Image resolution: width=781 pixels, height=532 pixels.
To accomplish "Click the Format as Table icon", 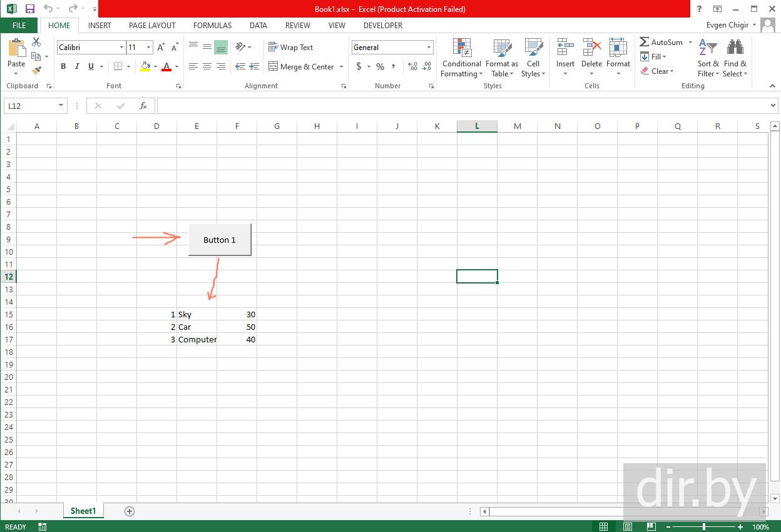I will point(501,58).
